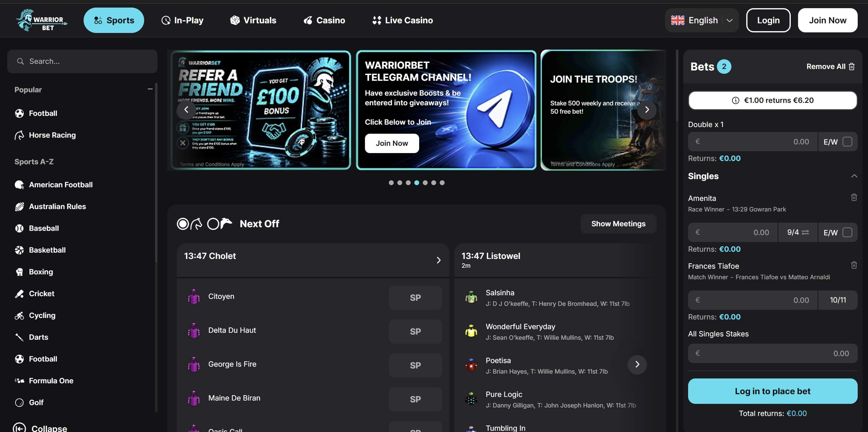This screenshot has width=868, height=432.
Task: Click Log in to place bet
Action: click(772, 391)
